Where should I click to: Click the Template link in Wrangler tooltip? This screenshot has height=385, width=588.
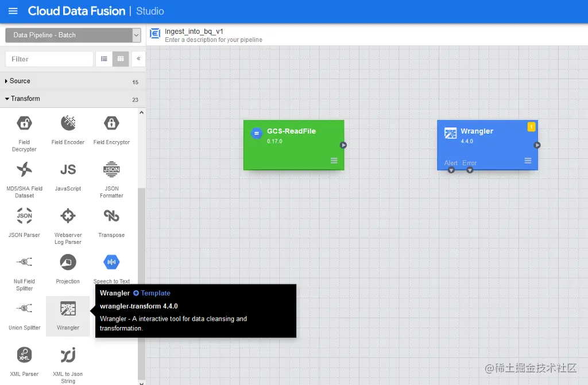tap(152, 293)
